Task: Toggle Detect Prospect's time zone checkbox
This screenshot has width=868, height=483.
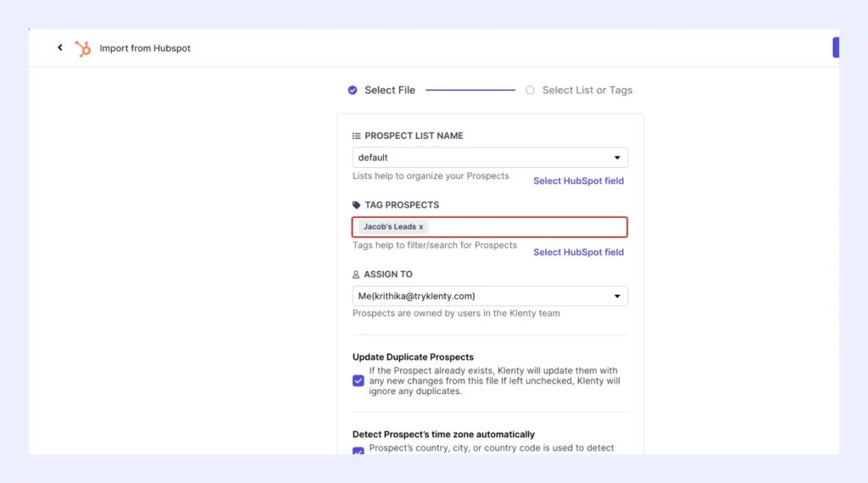Action: [359, 451]
